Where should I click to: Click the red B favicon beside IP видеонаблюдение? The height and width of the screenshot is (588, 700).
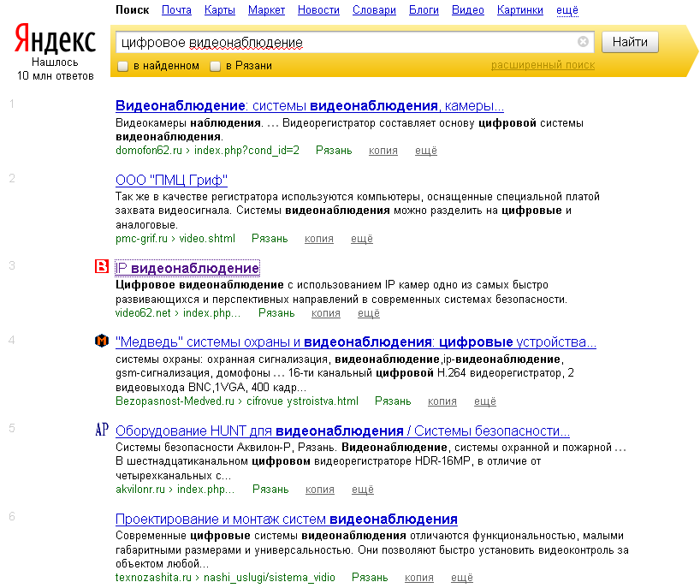tap(102, 267)
